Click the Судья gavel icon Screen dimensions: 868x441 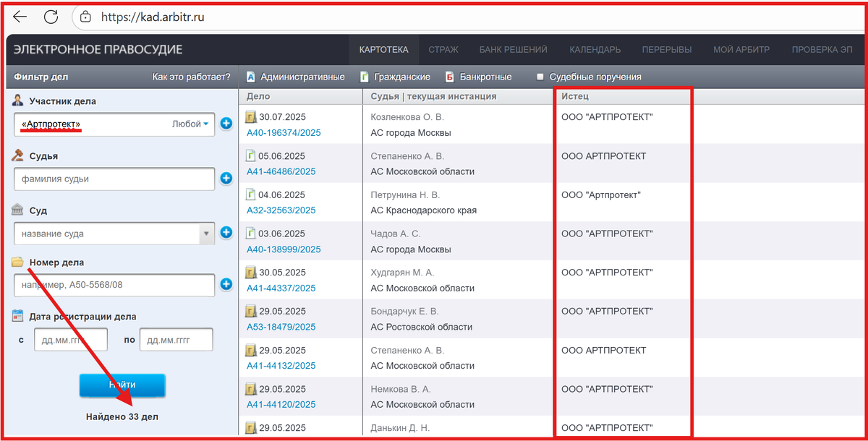pyautogui.click(x=18, y=155)
